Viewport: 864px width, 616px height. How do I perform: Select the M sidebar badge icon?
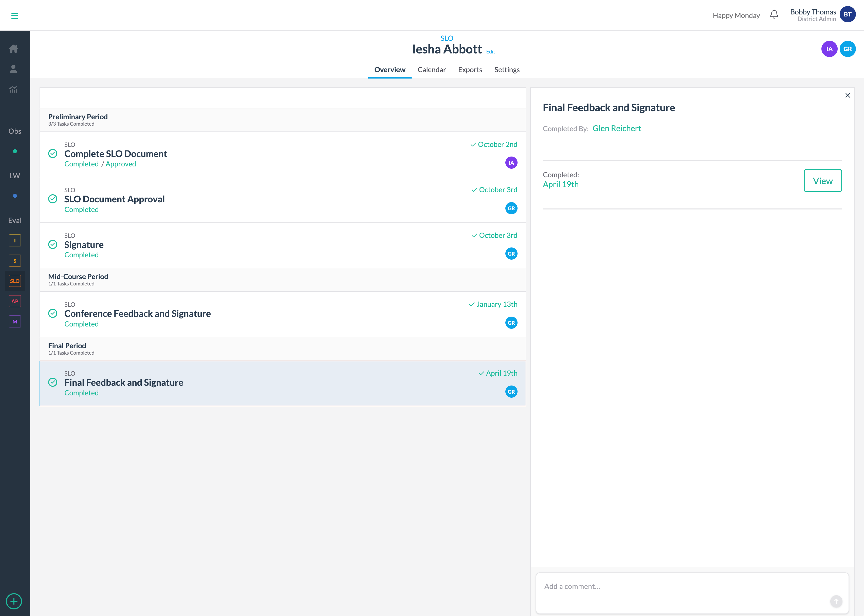pos(15,322)
